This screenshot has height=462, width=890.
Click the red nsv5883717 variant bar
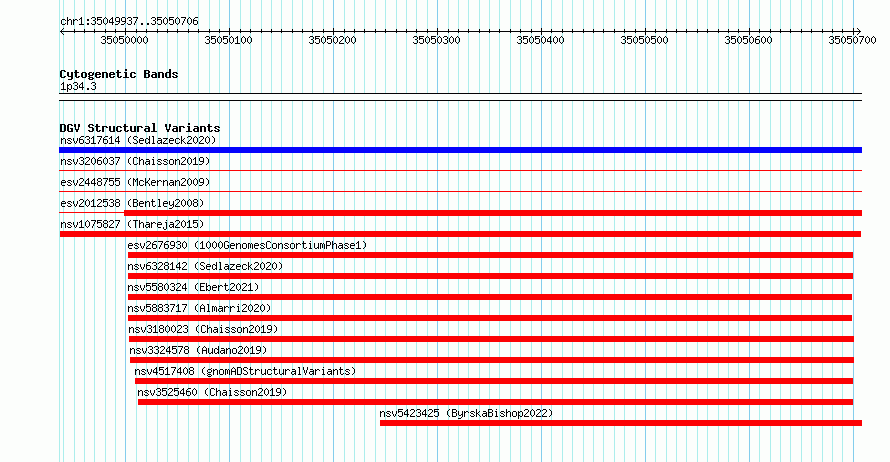490,318
